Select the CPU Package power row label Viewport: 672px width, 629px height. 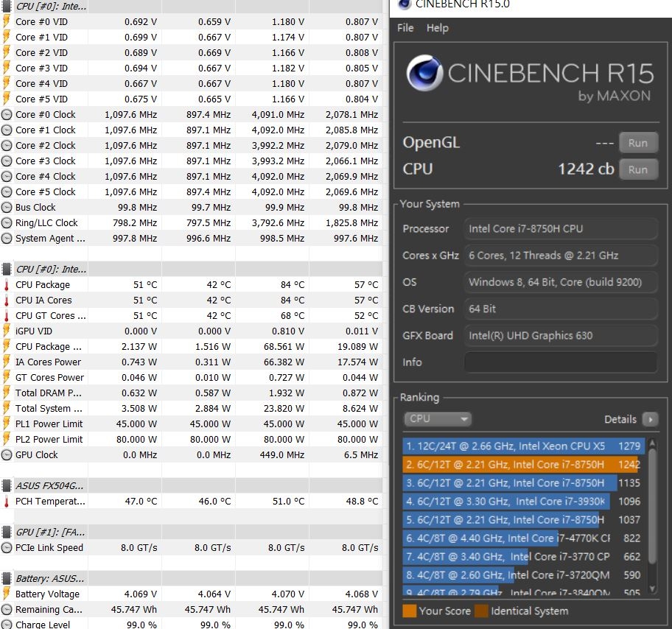pyautogui.click(x=49, y=346)
